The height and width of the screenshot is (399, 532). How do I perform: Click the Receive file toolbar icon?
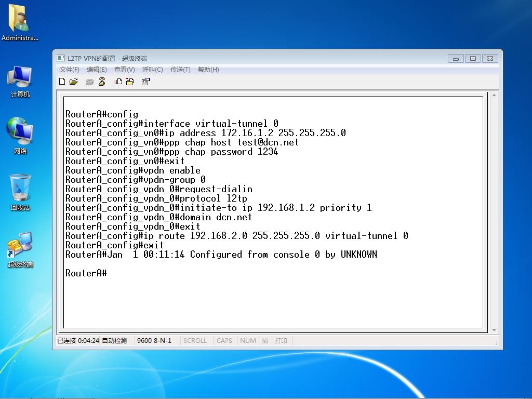pos(129,82)
